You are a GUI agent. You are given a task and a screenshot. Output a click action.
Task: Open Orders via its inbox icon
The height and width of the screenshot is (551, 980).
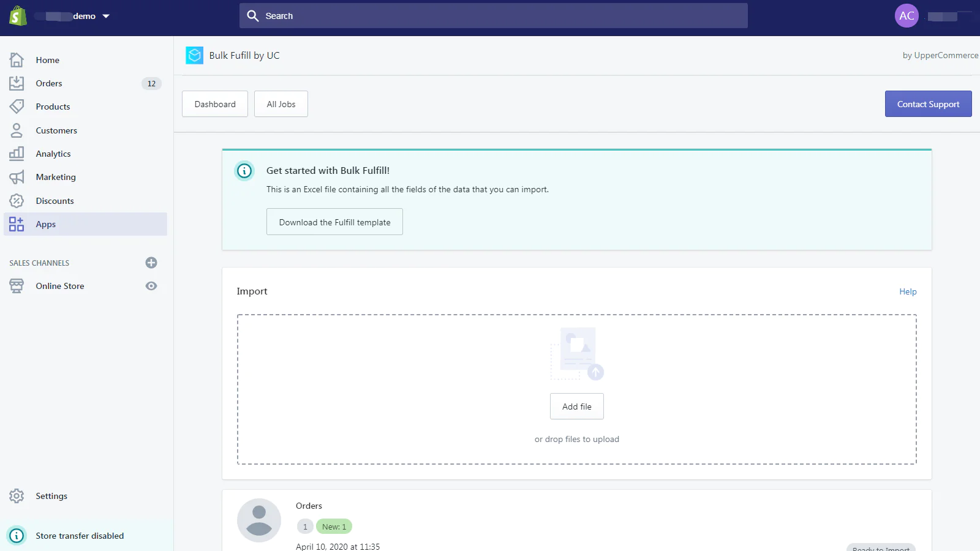click(17, 83)
